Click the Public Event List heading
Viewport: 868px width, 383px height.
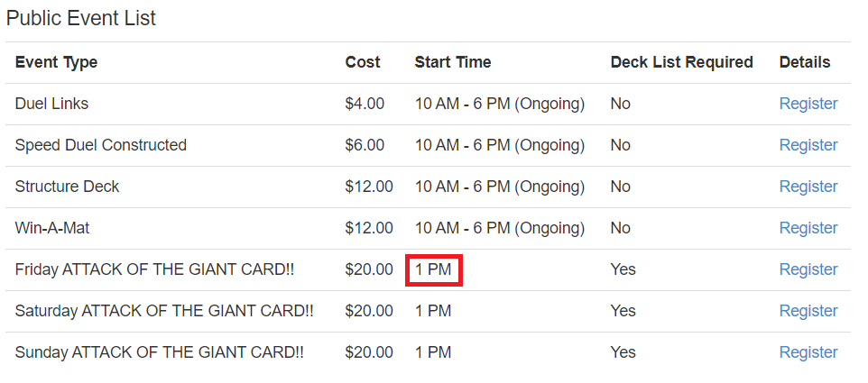81,18
